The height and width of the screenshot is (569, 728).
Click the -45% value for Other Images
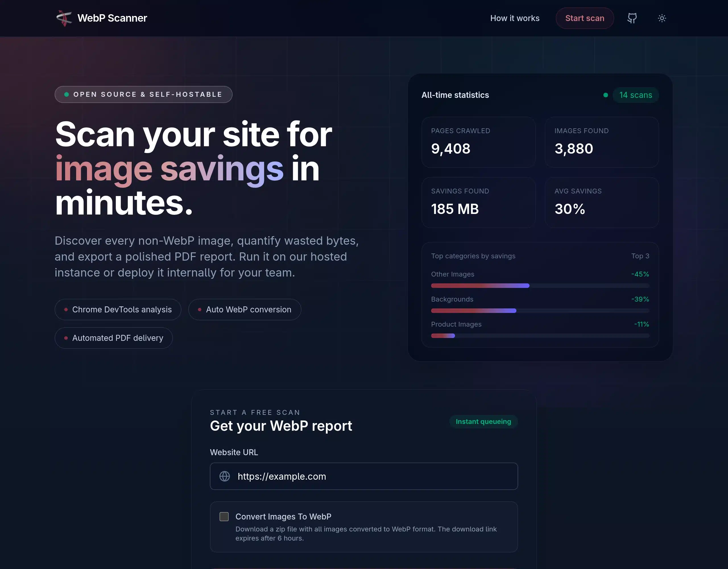640,274
